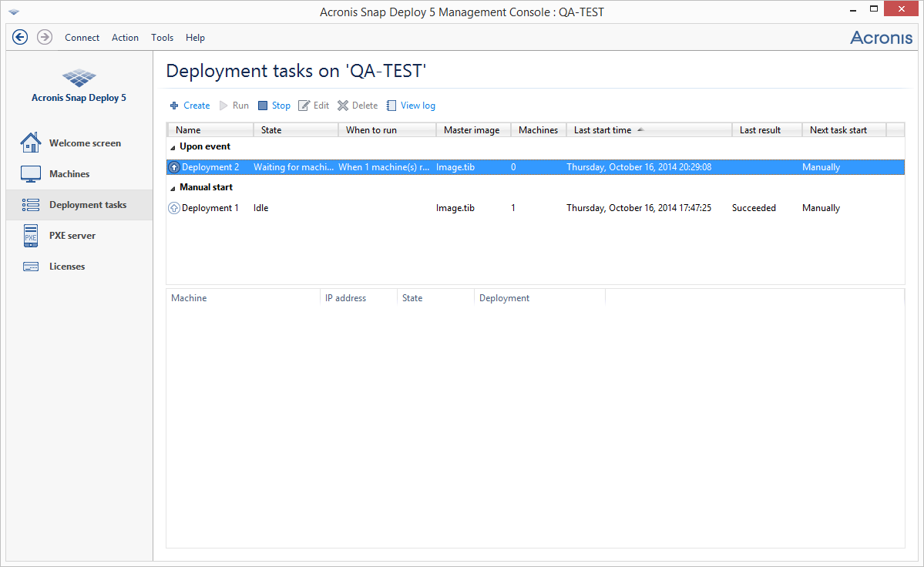Create a new deployment task
924x567 pixels.
pos(190,105)
